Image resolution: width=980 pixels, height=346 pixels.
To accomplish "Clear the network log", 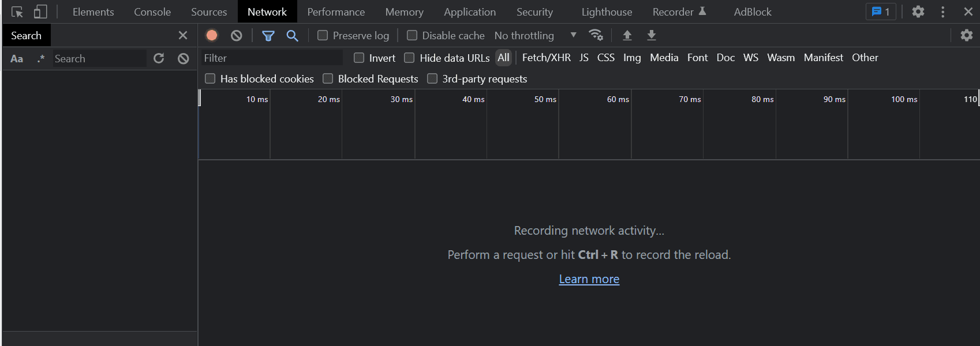I will (x=237, y=35).
